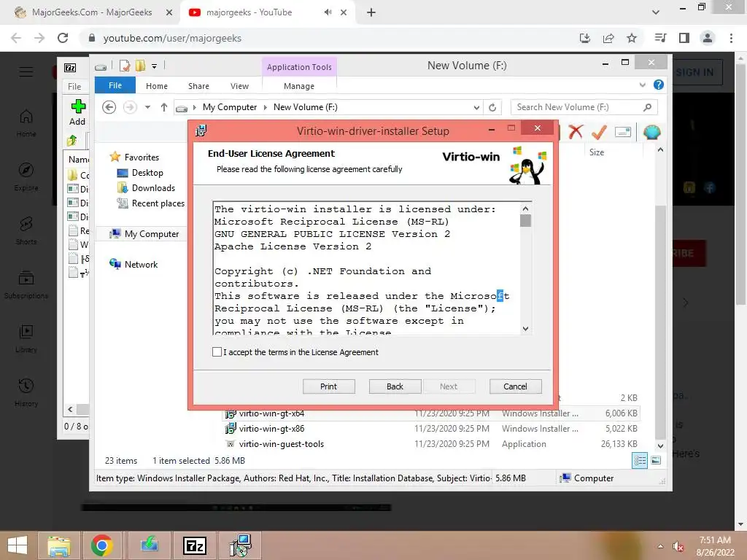Click the Print button in setup
The image size is (747, 560).
coord(329,386)
